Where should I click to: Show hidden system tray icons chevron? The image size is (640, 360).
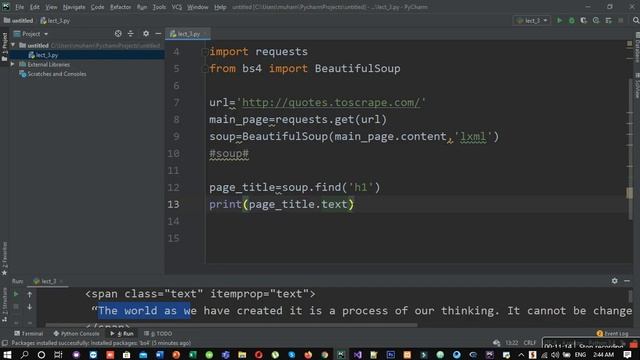point(521,355)
